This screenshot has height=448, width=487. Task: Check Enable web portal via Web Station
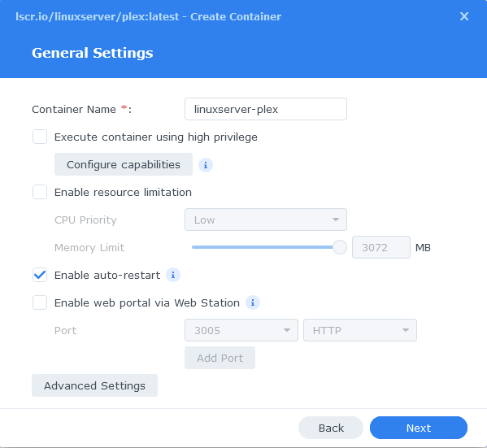(40, 302)
